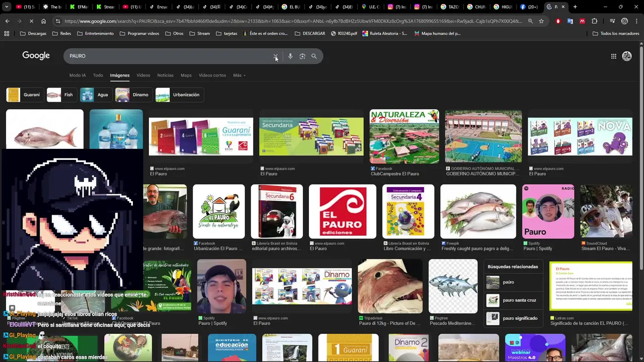Open Todos los marcadores folder
644x362 pixels.
tap(616, 34)
